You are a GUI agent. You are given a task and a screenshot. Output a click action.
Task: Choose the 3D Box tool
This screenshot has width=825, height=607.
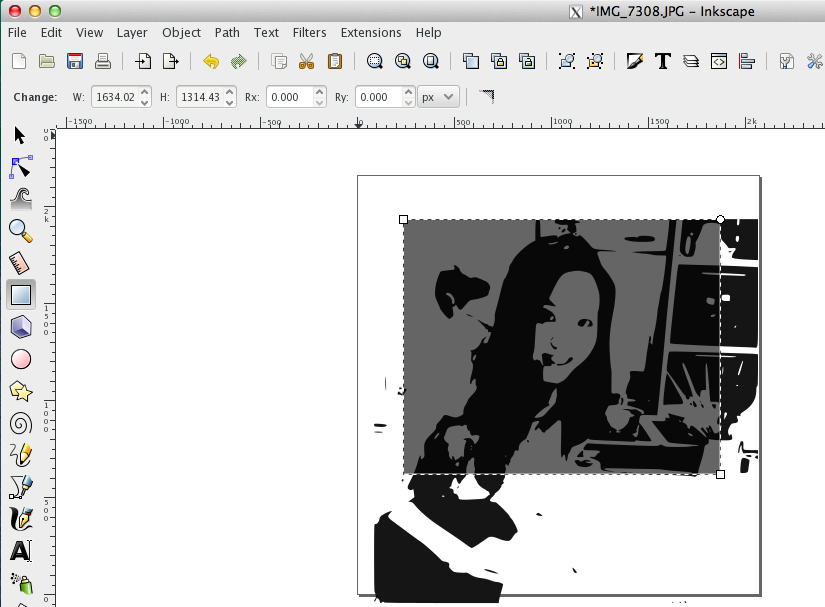click(x=21, y=327)
